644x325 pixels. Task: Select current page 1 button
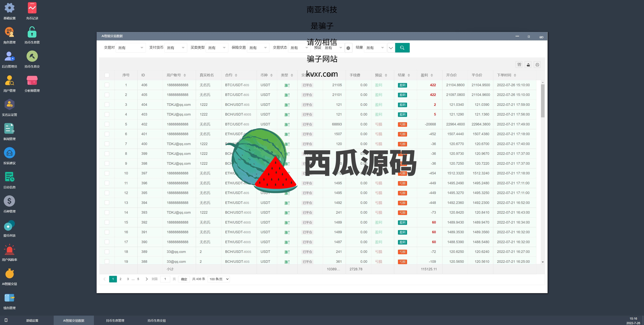[x=113, y=279]
